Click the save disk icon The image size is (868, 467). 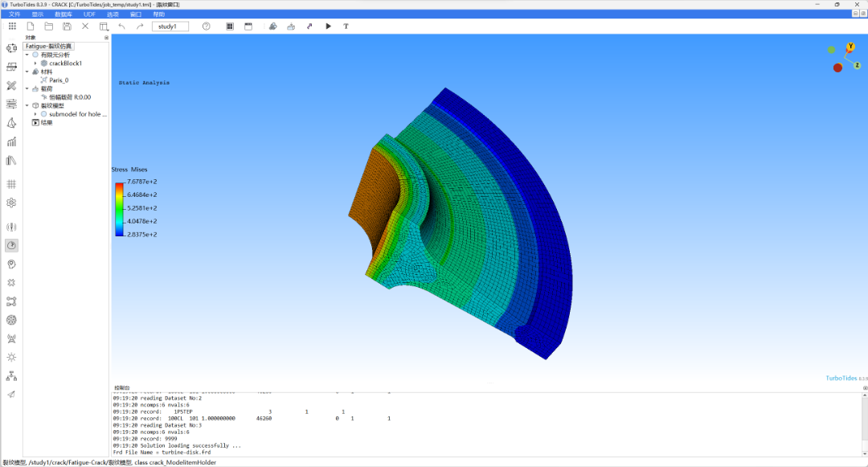[67, 27]
